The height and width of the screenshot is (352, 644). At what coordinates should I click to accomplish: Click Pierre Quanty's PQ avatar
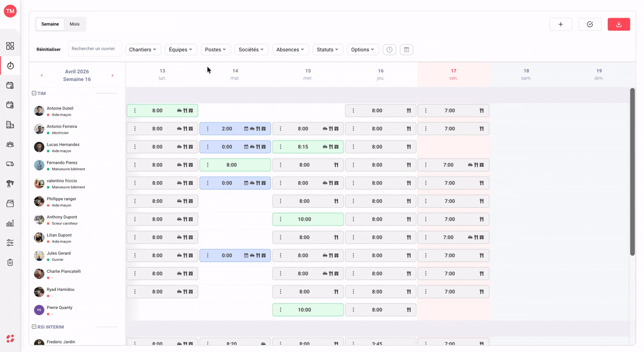click(39, 310)
